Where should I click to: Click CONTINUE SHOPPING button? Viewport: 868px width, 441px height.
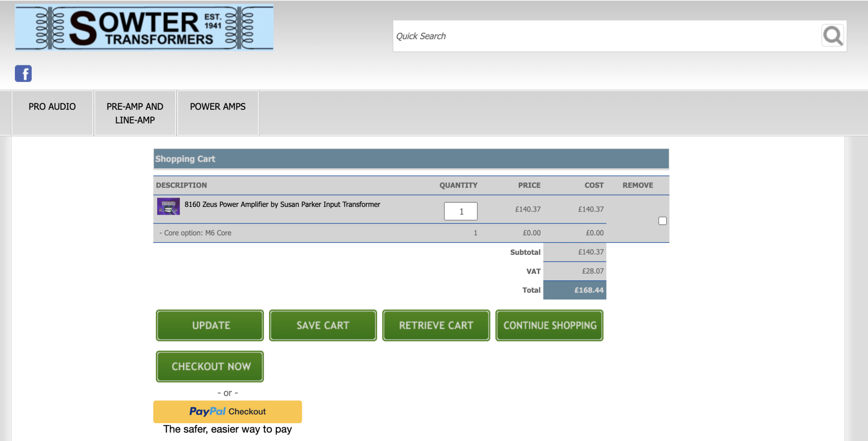[x=549, y=325]
